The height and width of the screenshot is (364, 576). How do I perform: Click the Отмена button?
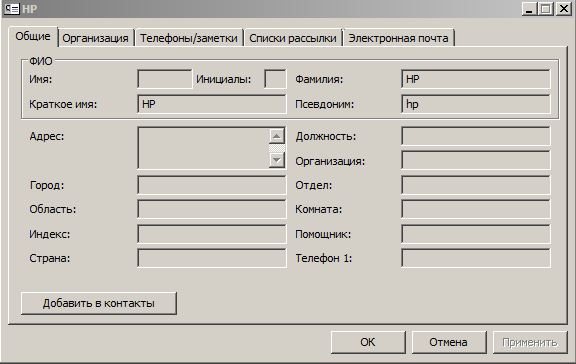click(449, 342)
